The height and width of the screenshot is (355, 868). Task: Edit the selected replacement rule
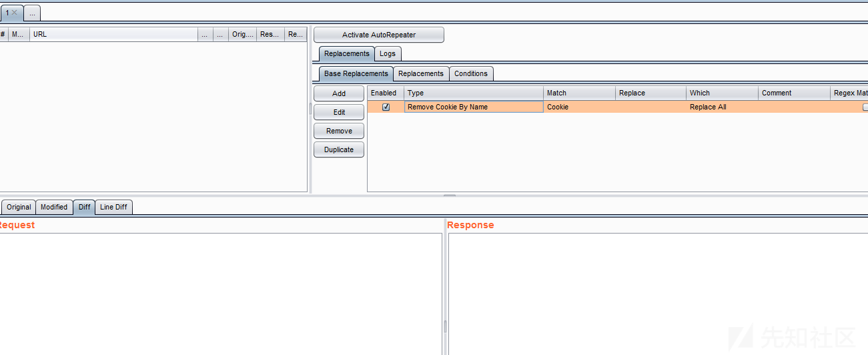click(x=339, y=112)
